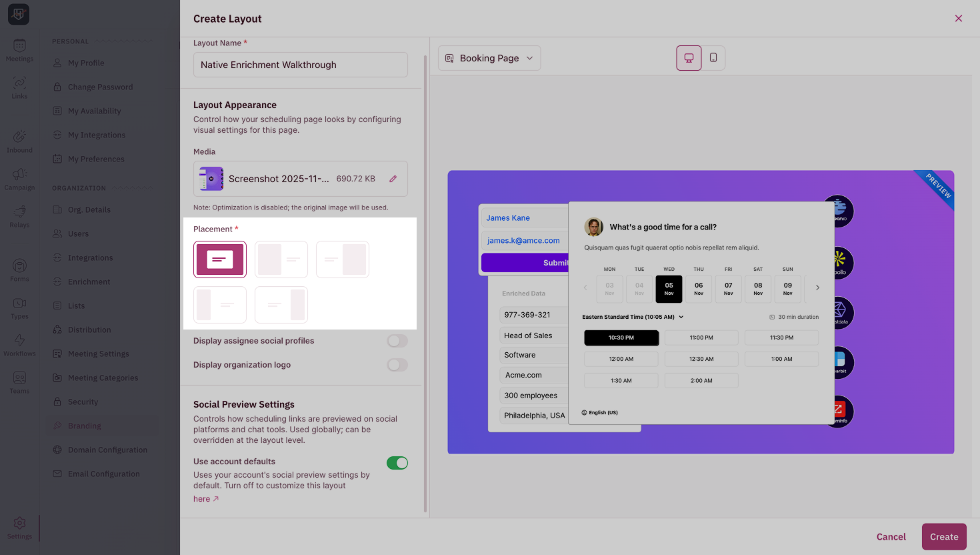Select media-left half placement option
Viewport: 980px width, 555px height.
tap(281, 259)
